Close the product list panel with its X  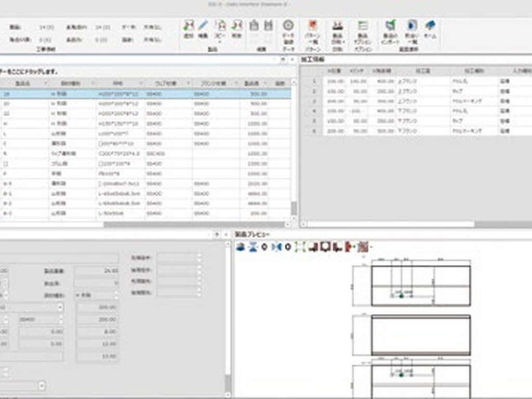pyautogui.click(x=292, y=59)
